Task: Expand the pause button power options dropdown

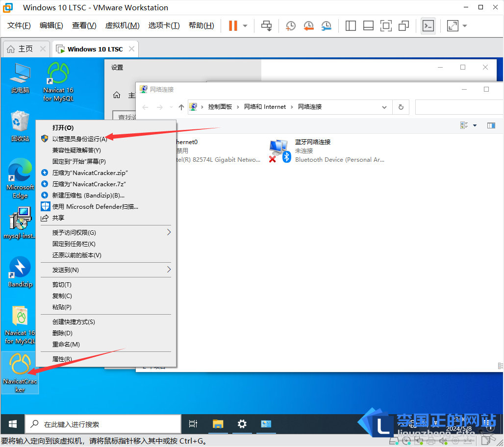Action: coord(245,25)
